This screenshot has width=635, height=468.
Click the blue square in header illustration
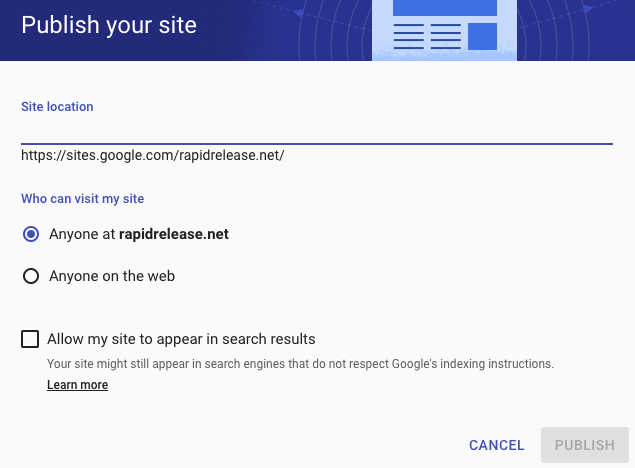click(482, 36)
